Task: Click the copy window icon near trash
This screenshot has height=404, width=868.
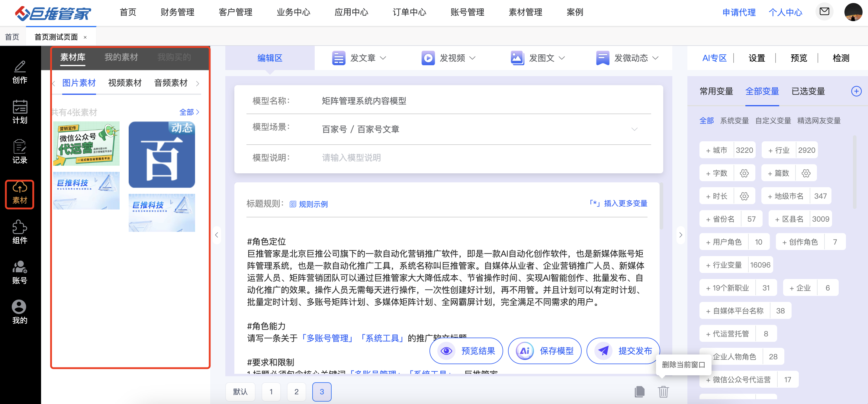Action: coord(639,392)
